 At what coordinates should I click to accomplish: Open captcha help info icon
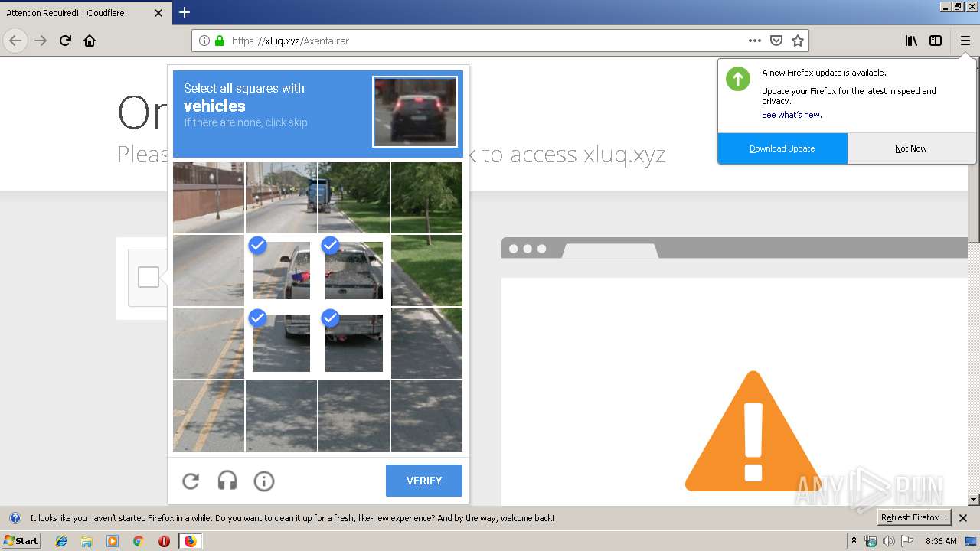(x=264, y=481)
